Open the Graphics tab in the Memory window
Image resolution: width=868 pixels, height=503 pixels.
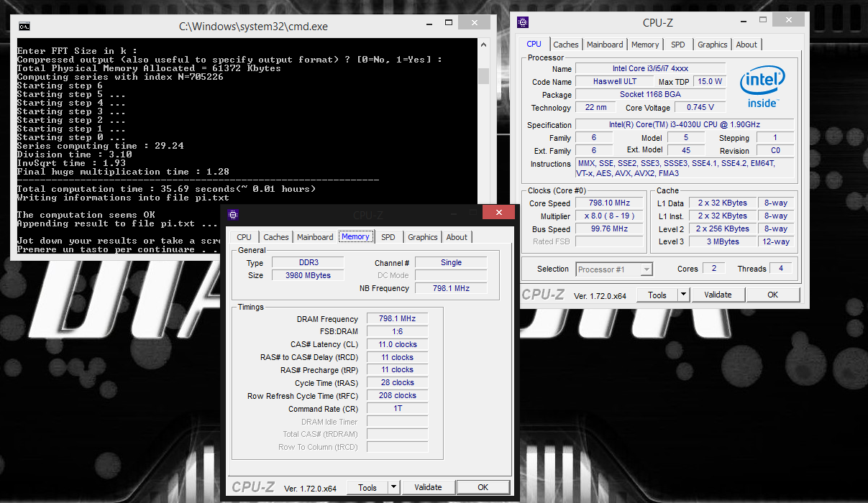(423, 237)
